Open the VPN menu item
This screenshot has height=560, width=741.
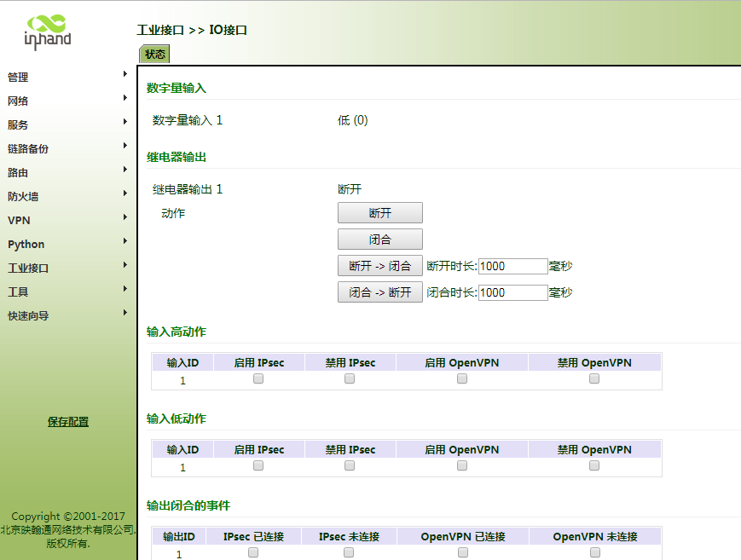pos(19,220)
